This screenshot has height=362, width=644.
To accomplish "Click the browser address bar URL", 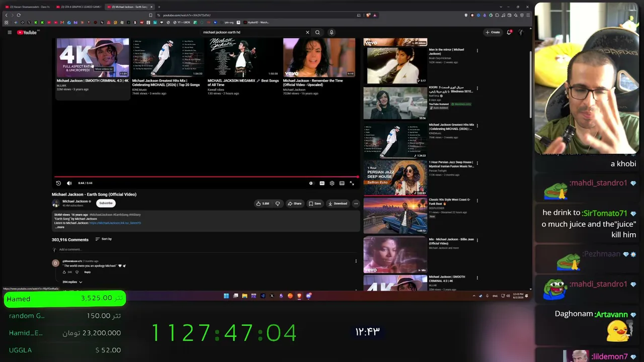I will pyautogui.click(x=187, y=15).
